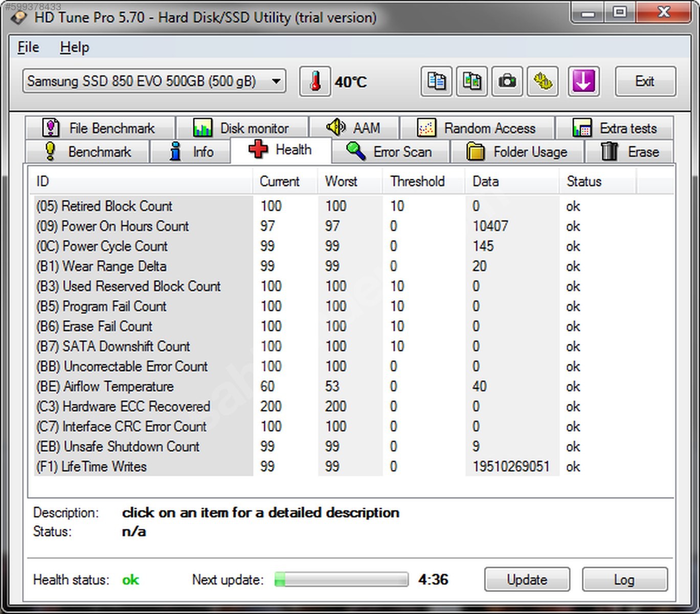Select the (05) Retired Block Count row
The width and height of the screenshot is (700, 614).
point(335,206)
